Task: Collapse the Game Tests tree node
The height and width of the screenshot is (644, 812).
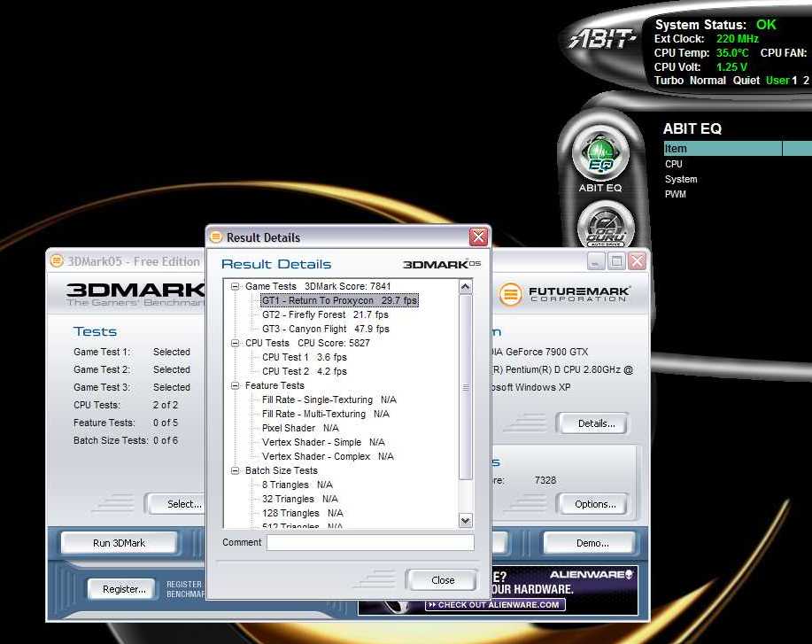Action: (236, 286)
